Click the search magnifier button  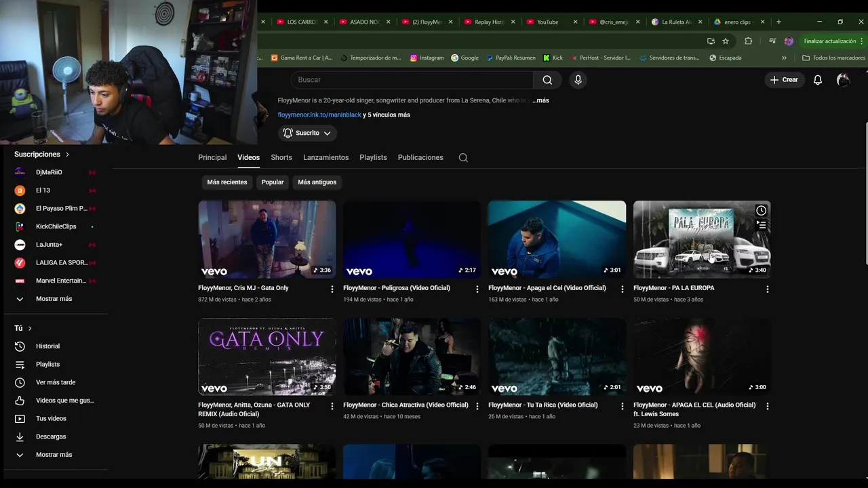547,80
